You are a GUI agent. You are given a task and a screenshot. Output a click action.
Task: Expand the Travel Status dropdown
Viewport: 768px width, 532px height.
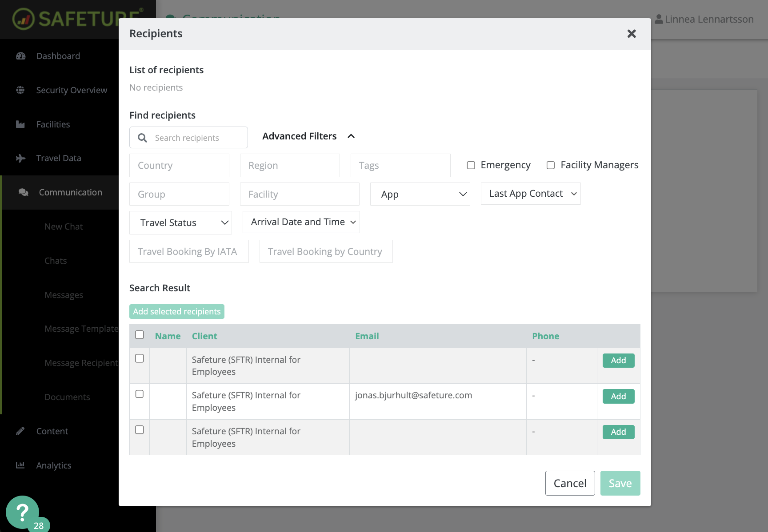(x=180, y=222)
